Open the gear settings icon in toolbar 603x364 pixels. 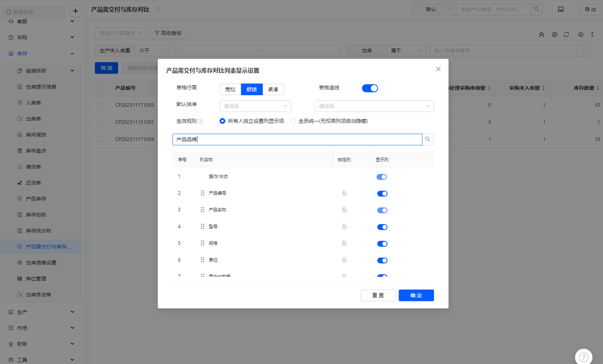click(x=581, y=34)
